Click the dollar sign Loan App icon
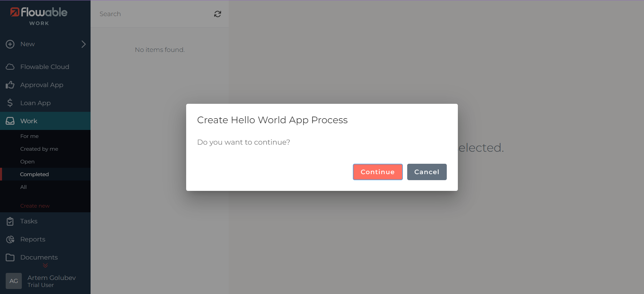Screen dimensions: 644x294 (10, 103)
